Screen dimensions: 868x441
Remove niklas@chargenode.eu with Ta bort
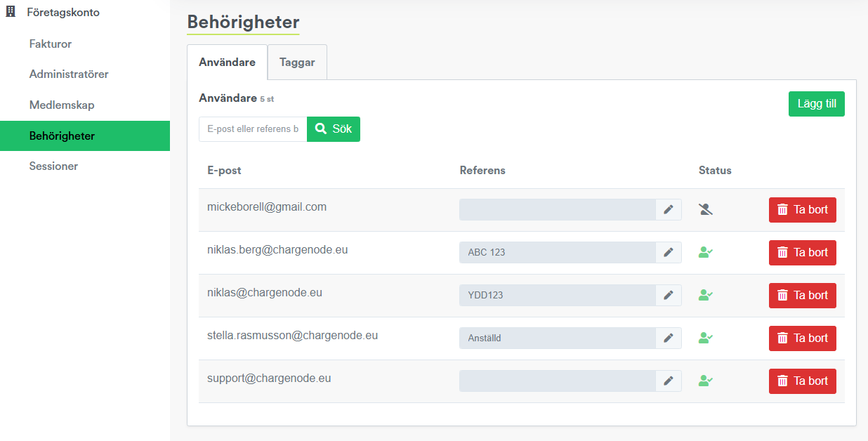(802, 296)
